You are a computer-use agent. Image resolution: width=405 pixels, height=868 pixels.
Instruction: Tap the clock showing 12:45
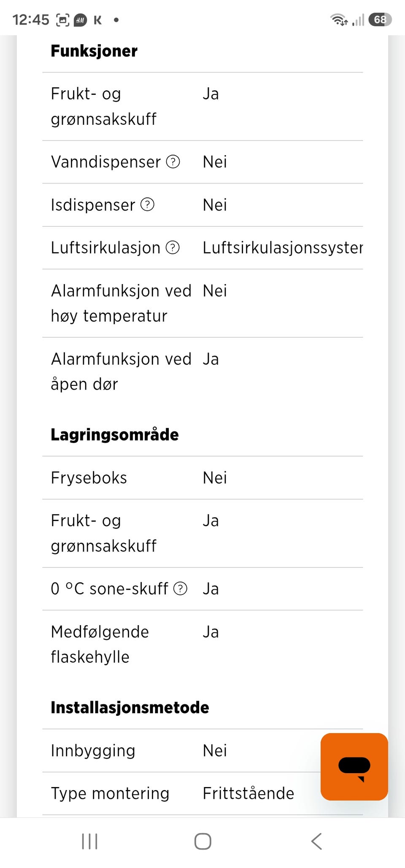click(x=31, y=20)
